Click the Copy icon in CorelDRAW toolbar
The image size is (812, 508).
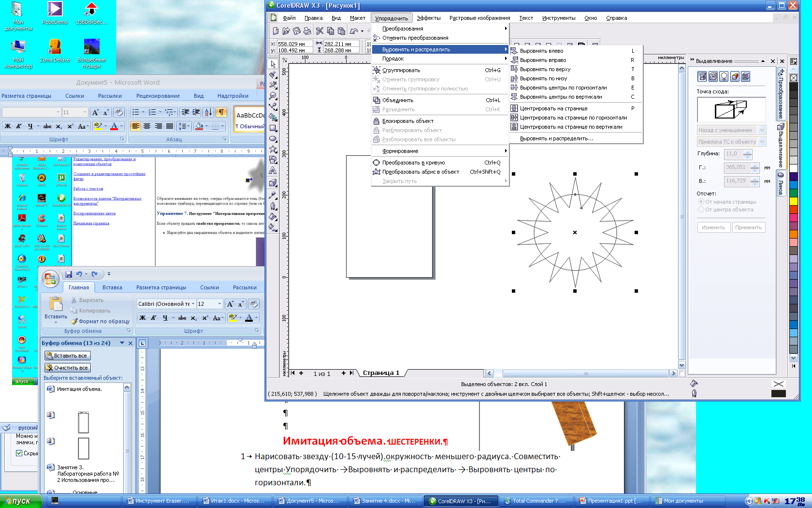pyautogui.click(x=331, y=31)
